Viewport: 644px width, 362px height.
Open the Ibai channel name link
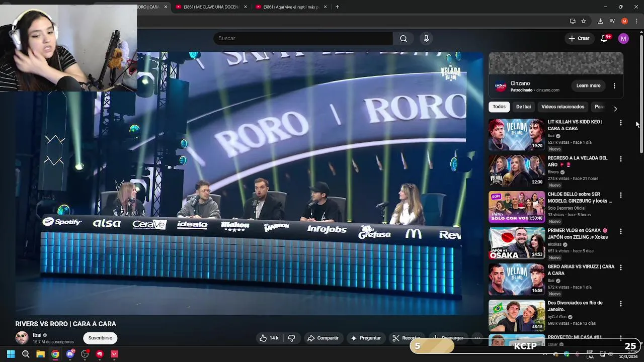click(37, 335)
